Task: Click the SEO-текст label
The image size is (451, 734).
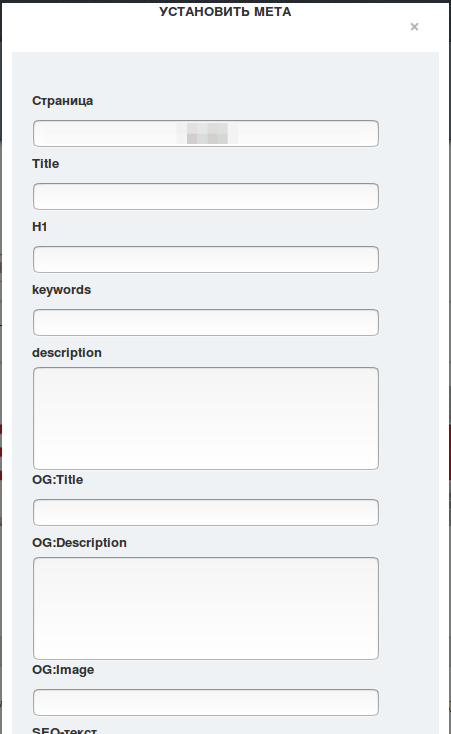Action: [64, 730]
